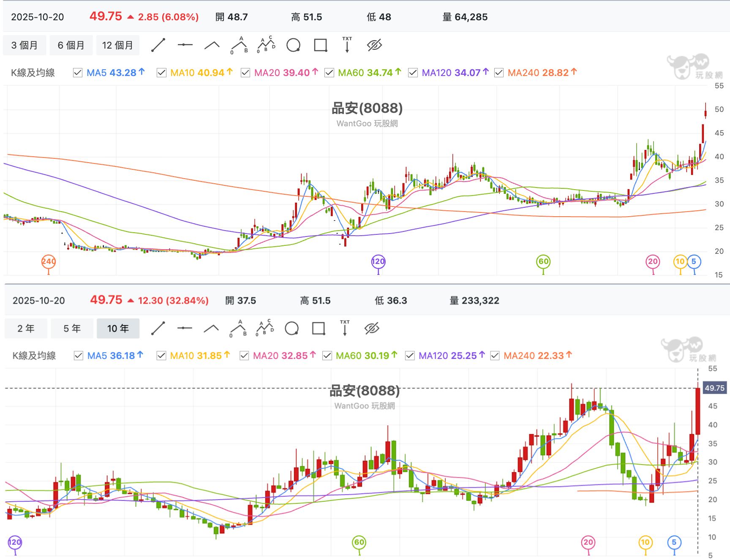Viewport: 730px width, 560px height.
Task: Switch to 3 個月 range
Action: pyautogui.click(x=25, y=45)
